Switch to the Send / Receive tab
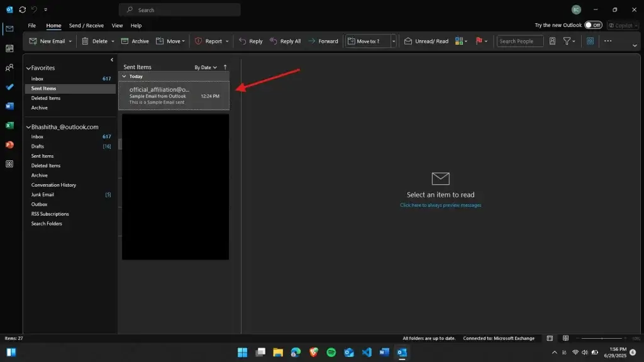The height and width of the screenshot is (362, 644). [x=86, y=25]
